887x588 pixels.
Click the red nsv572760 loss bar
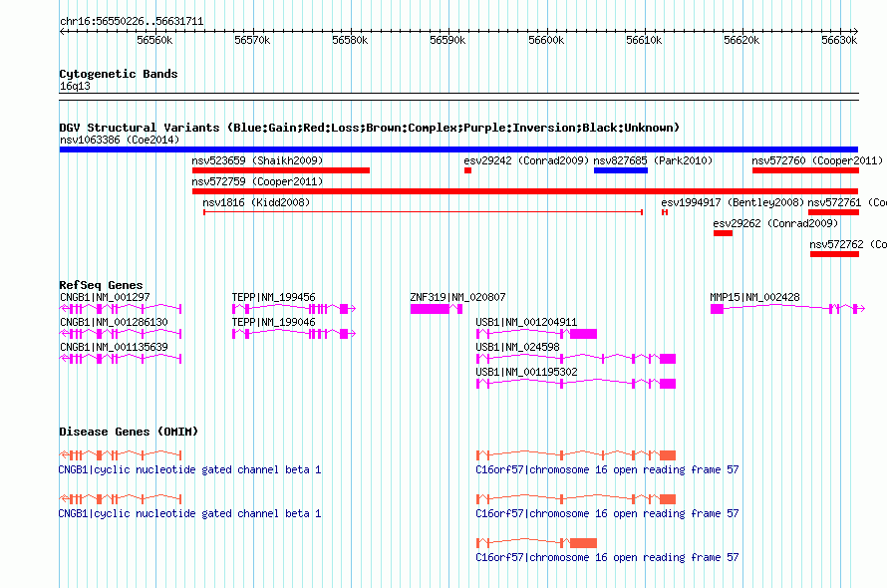pos(805,170)
